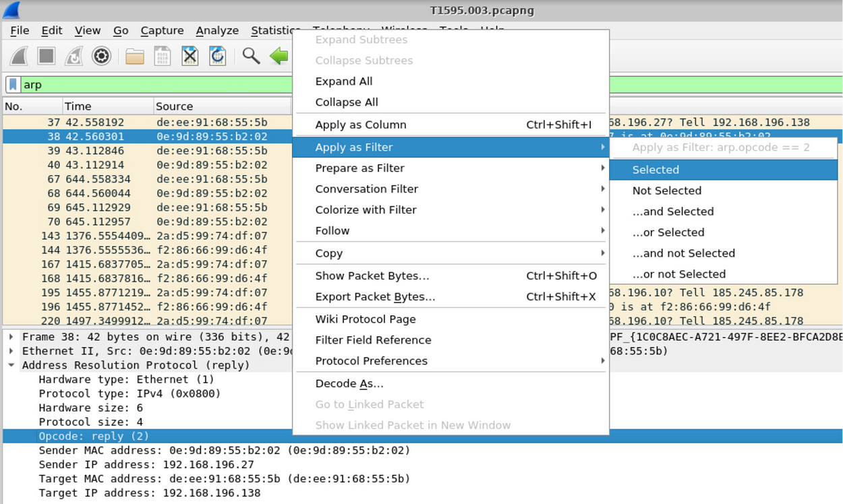Image resolution: width=843 pixels, height=504 pixels.
Task: Open the Go menu
Action: pos(121,30)
